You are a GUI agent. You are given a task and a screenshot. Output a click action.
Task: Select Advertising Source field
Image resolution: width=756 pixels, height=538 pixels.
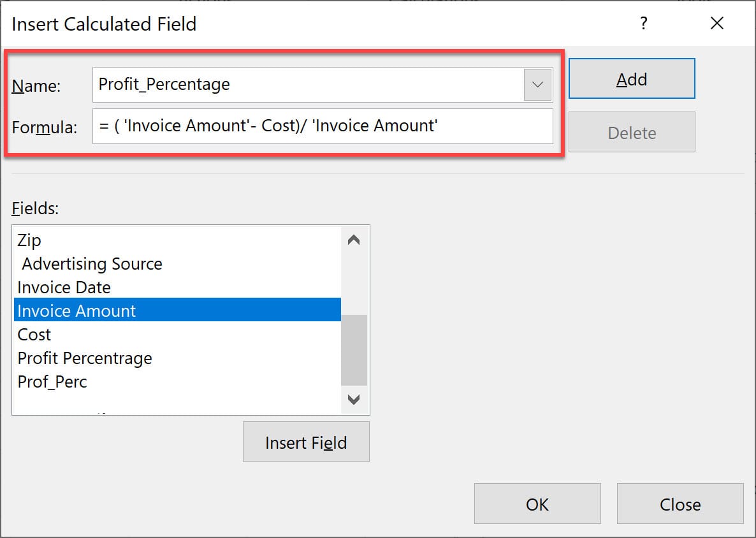92,264
